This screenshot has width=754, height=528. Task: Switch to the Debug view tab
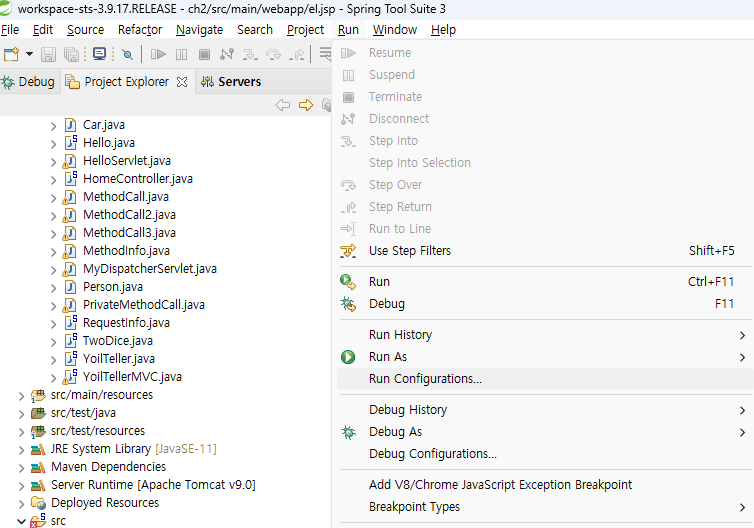(28, 82)
